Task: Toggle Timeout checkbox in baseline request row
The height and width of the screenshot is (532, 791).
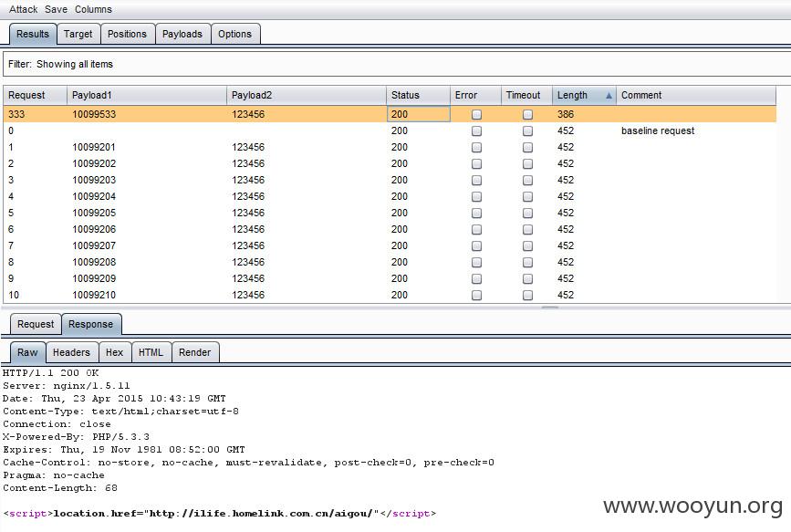Action: (527, 130)
